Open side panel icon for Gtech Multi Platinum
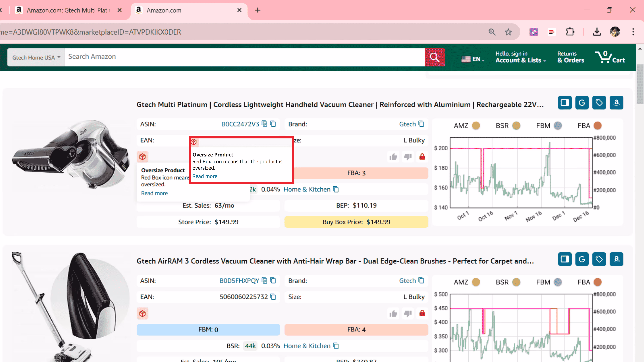 pos(565,103)
